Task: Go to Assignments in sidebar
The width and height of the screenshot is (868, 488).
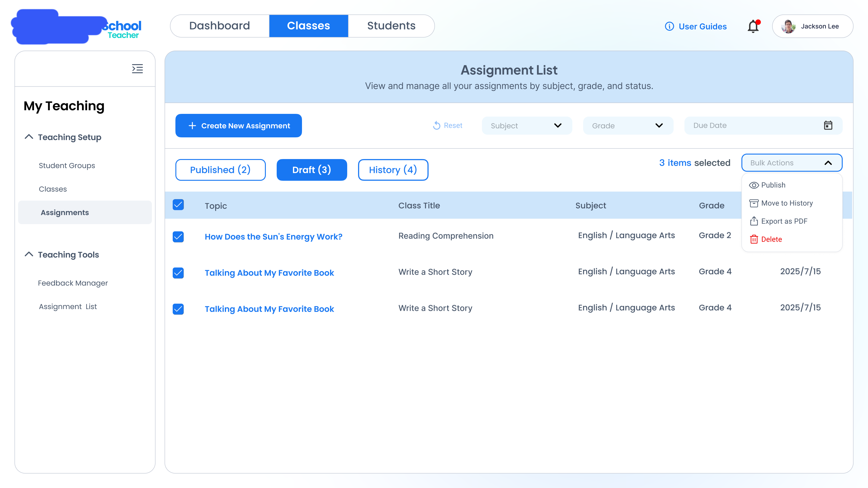Action: (x=85, y=212)
